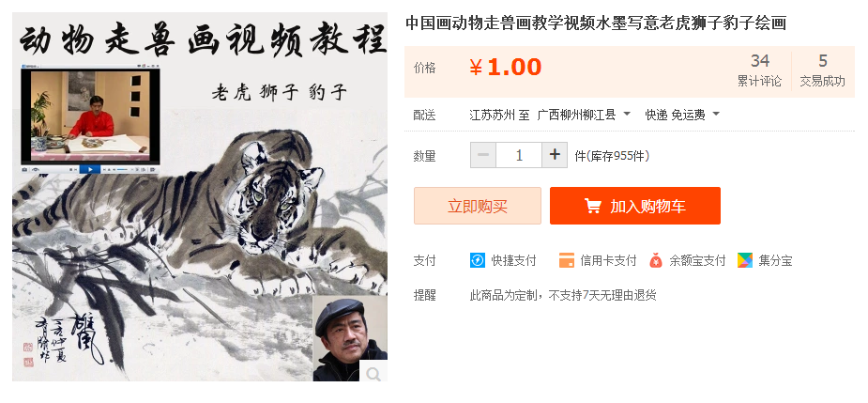Click the video tutorial screenshot inset
The width and height of the screenshot is (868, 403).
click(90, 119)
